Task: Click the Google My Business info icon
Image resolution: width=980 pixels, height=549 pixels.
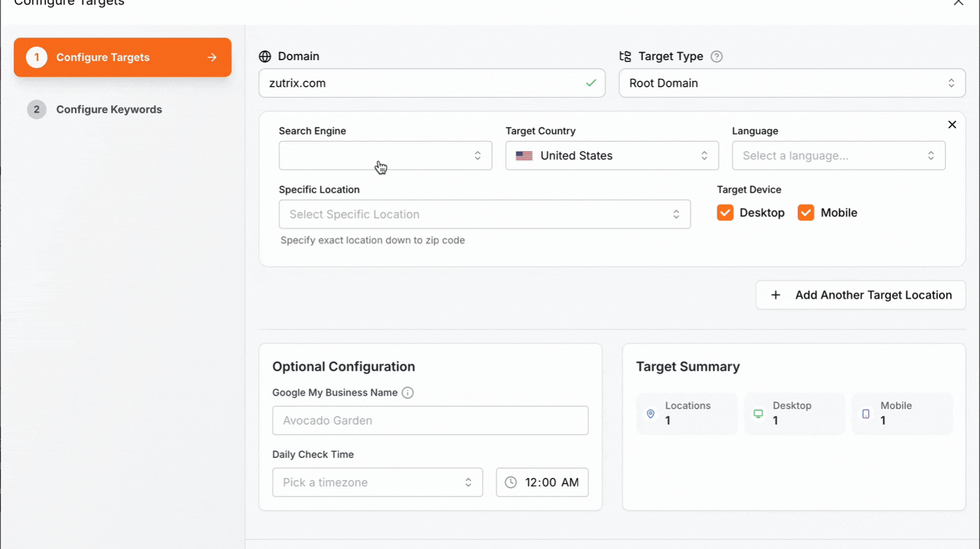Action: click(x=407, y=392)
